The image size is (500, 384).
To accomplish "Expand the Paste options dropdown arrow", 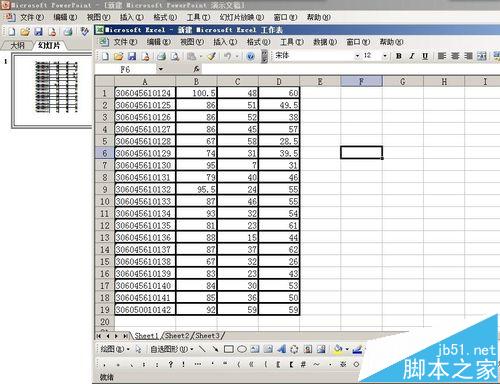I will pos(201,56).
